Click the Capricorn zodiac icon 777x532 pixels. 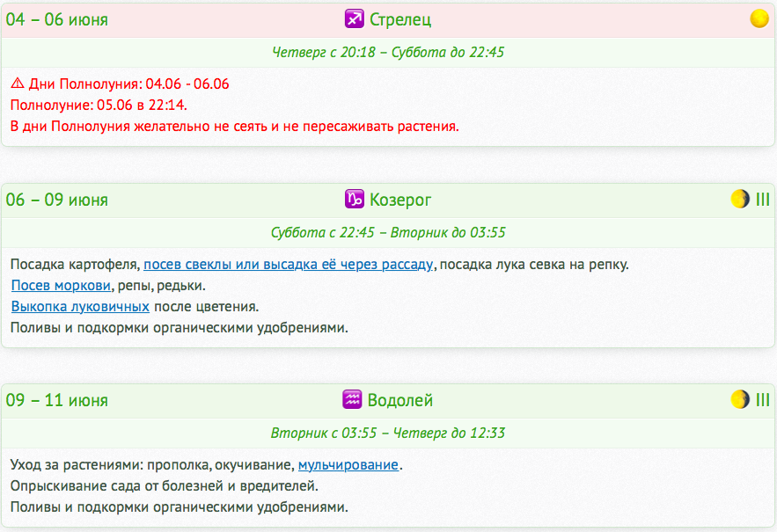click(x=354, y=200)
